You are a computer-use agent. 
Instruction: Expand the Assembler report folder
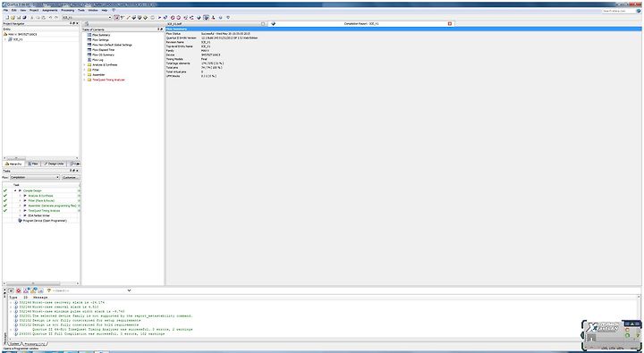(x=85, y=75)
